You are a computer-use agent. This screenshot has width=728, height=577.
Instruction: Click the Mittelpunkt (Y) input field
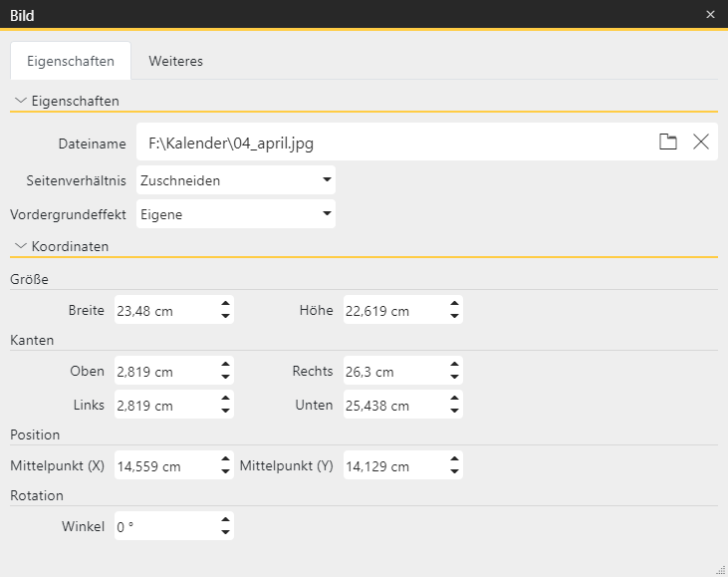(x=393, y=465)
